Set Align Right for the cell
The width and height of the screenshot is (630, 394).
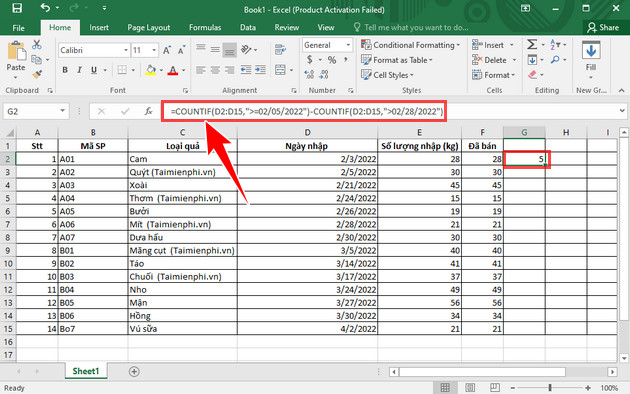click(229, 70)
